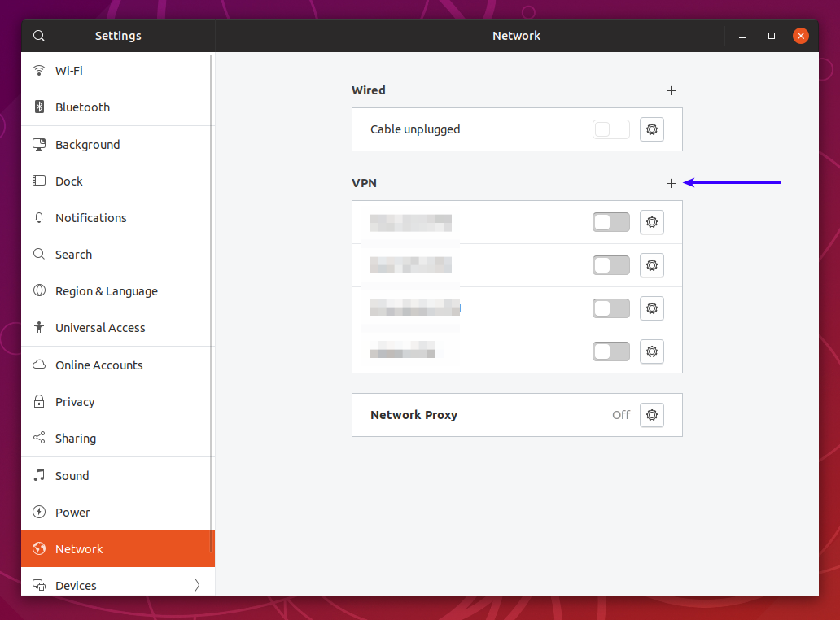The width and height of the screenshot is (840, 620).
Task: Toggle the second VPN connection switch
Action: [x=611, y=265]
